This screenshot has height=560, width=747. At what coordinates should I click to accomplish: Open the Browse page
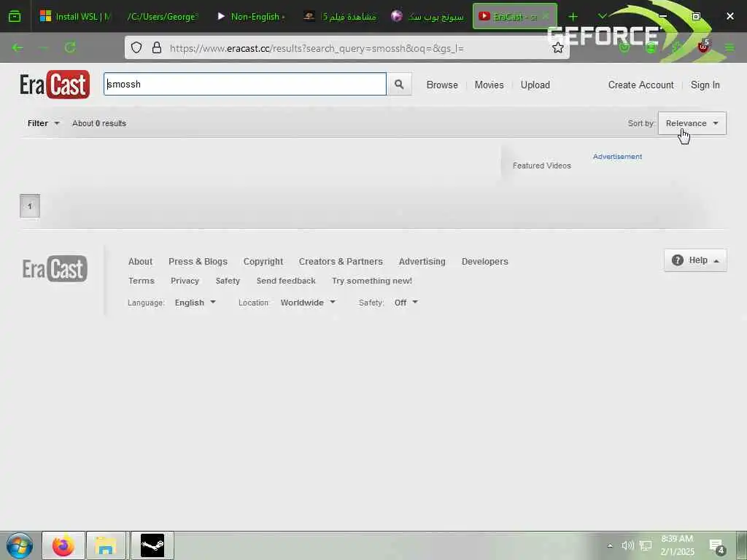(442, 85)
